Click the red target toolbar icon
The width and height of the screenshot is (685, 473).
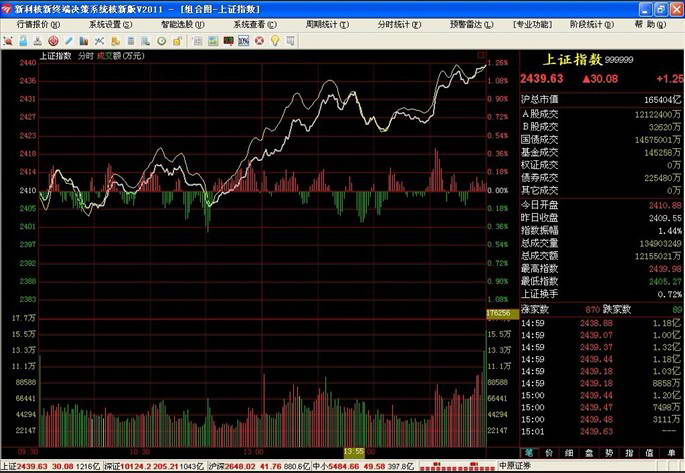(53, 41)
